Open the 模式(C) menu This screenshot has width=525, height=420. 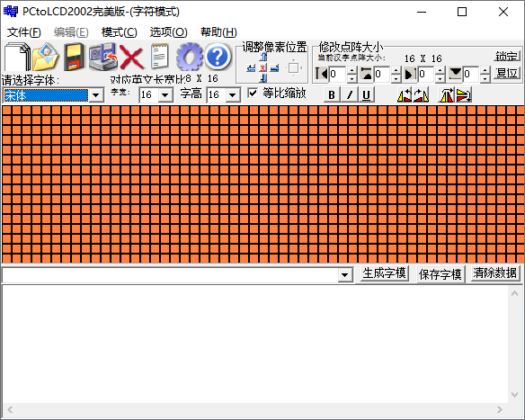click(120, 32)
